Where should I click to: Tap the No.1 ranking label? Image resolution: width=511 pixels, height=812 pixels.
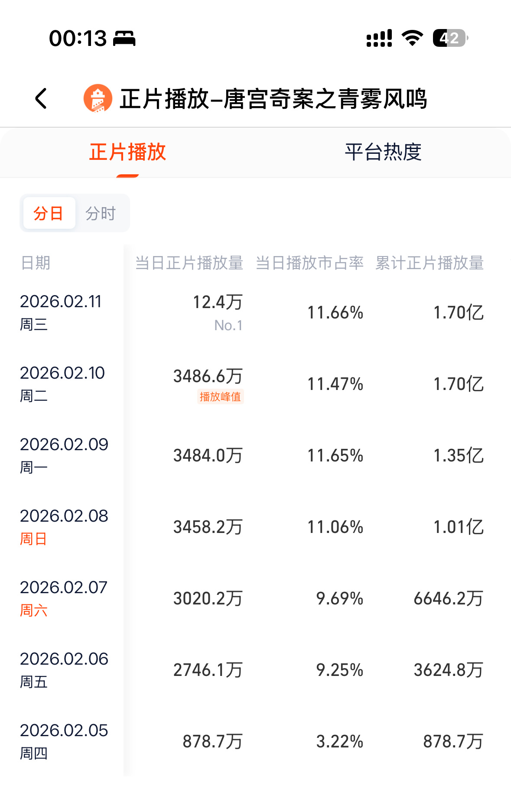point(228,325)
